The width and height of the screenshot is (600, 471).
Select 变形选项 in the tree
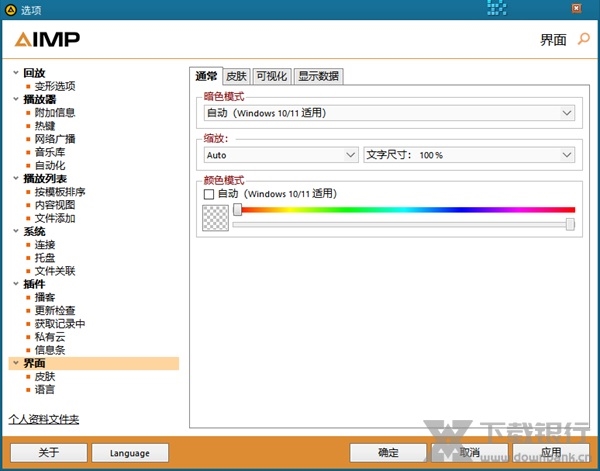pos(55,86)
